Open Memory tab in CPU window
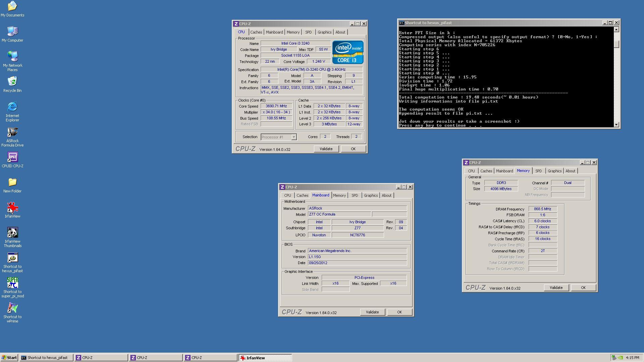644x362 pixels. click(293, 32)
